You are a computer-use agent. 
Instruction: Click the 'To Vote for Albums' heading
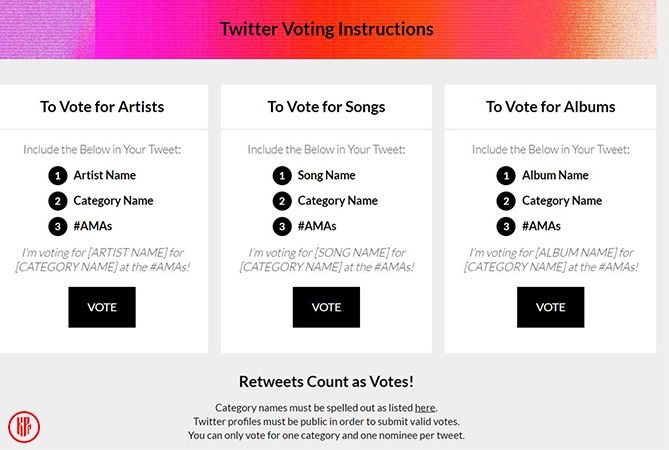(550, 106)
